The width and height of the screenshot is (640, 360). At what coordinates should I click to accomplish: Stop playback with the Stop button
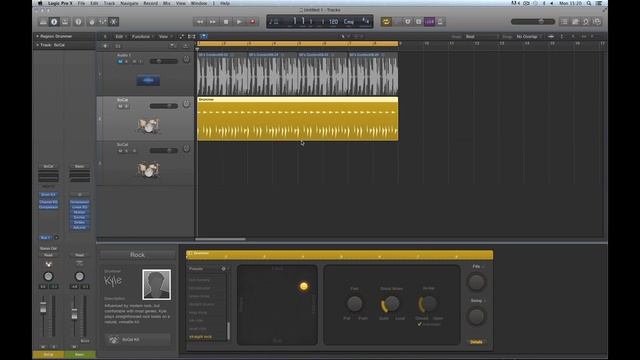coord(226,22)
